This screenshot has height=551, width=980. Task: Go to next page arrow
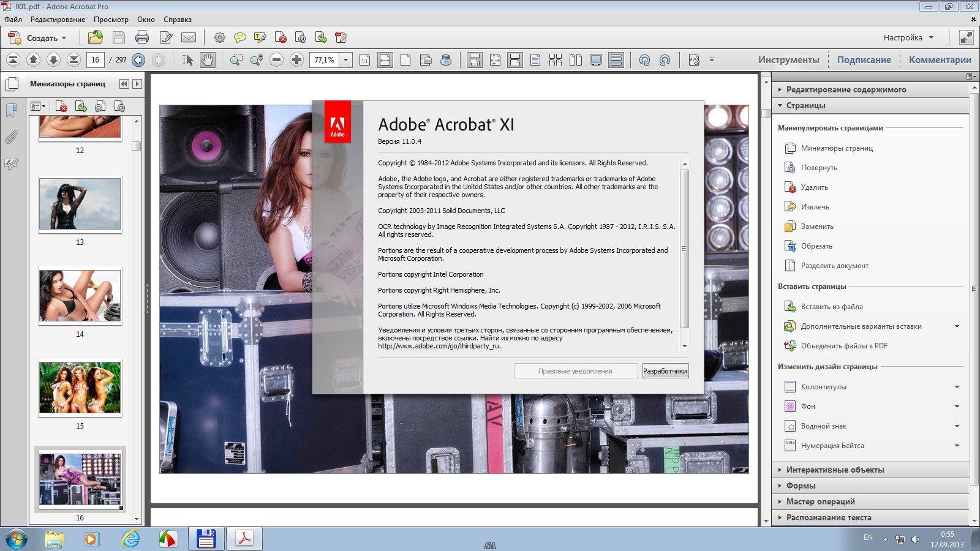[x=53, y=59]
